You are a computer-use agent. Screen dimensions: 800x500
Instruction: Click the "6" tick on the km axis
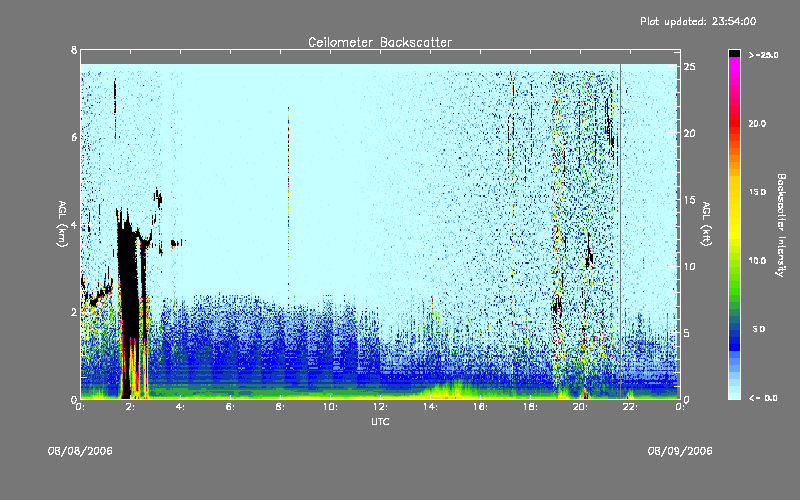tap(74, 137)
